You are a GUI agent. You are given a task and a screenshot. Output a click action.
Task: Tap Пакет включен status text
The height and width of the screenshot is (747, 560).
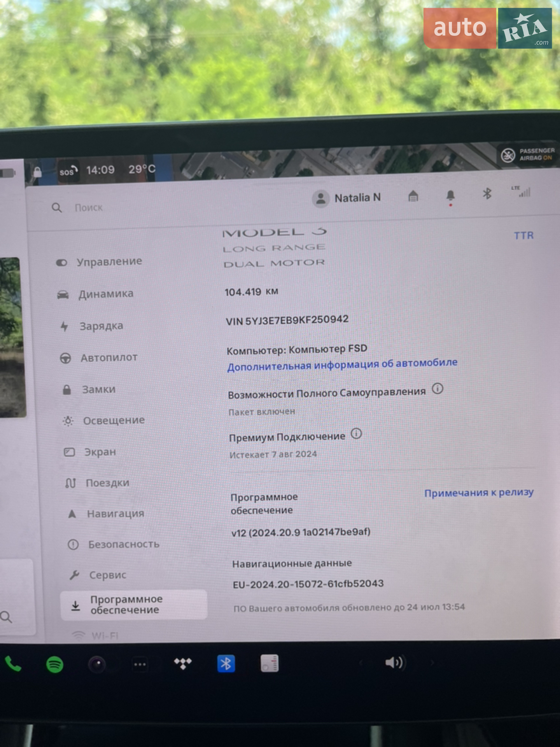pyautogui.click(x=261, y=412)
